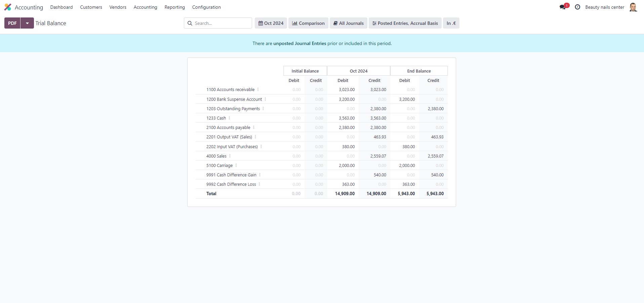Click the PDF export button
Viewport: 644px width, 303px height.
tap(12, 23)
